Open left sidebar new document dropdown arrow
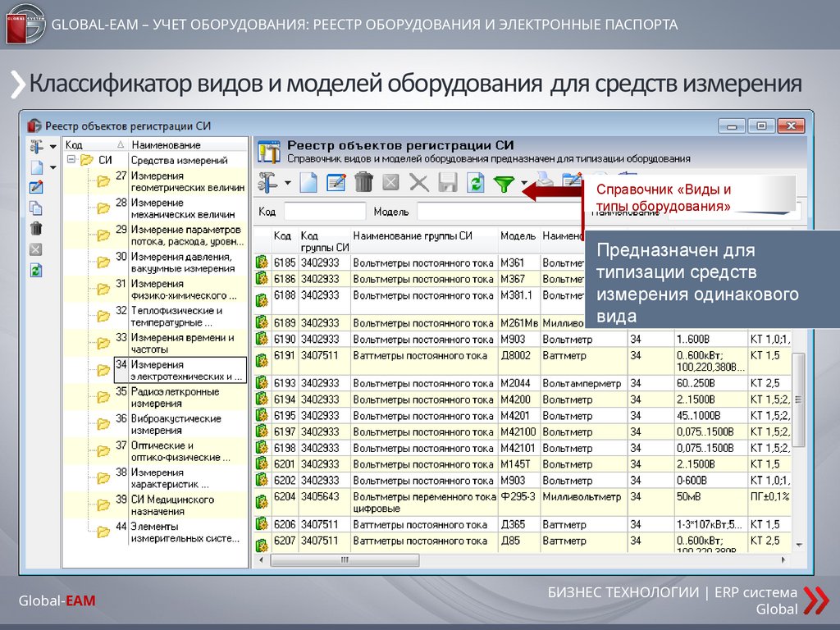 [x=53, y=167]
